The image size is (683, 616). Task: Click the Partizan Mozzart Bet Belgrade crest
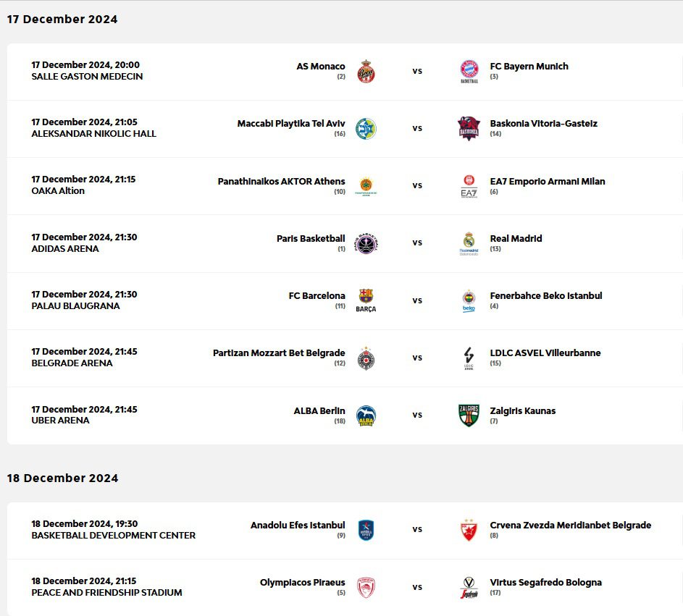click(366, 358)
